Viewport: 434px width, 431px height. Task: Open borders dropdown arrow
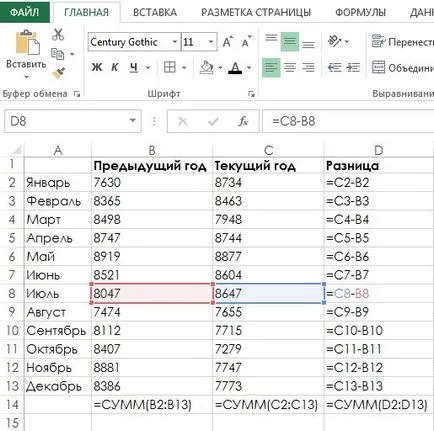(x=184, y=68)
